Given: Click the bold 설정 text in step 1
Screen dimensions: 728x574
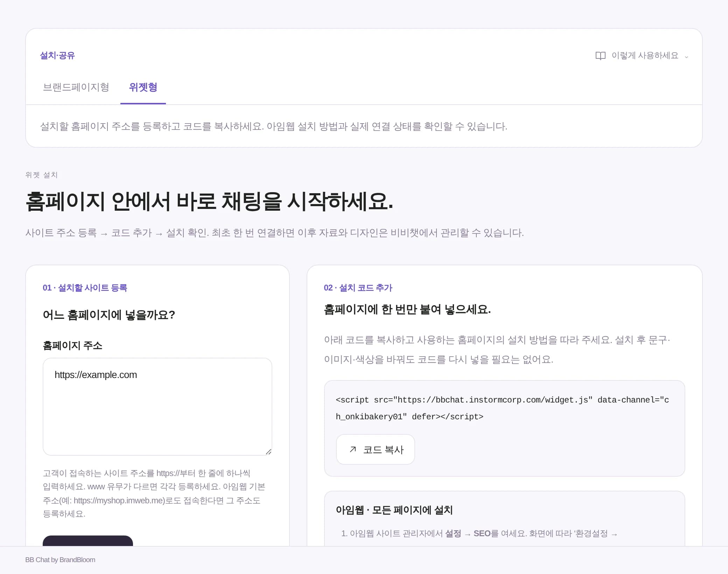Looking at the screenshot, I should pyautogui.click(x=453, y=533).
